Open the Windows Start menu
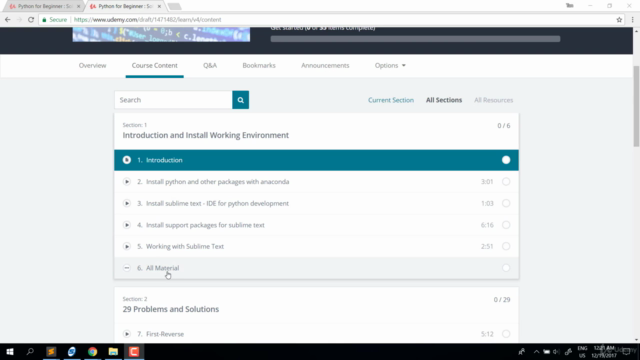This screenshot has height=360, width=640. click(x=10, y=351)
